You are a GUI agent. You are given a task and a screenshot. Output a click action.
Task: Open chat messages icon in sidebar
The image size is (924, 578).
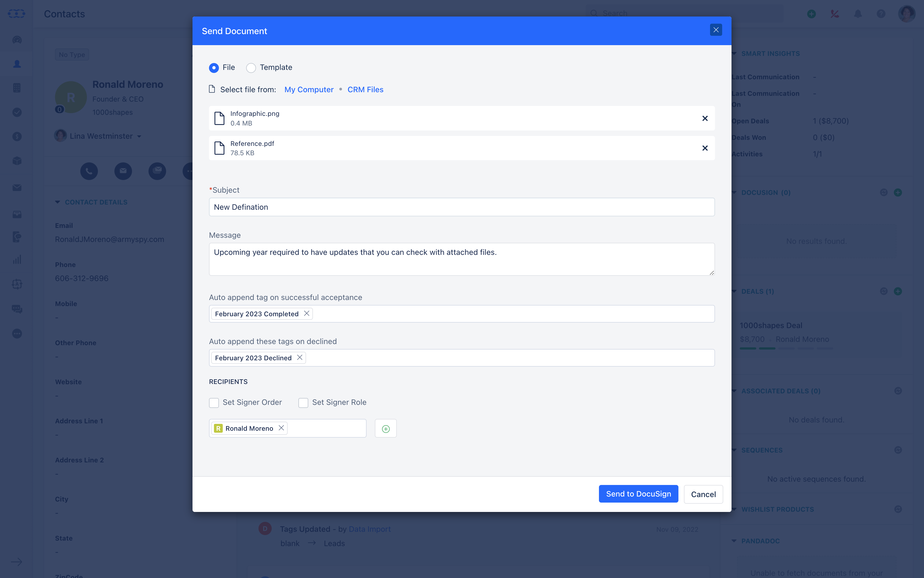point(17,309)
